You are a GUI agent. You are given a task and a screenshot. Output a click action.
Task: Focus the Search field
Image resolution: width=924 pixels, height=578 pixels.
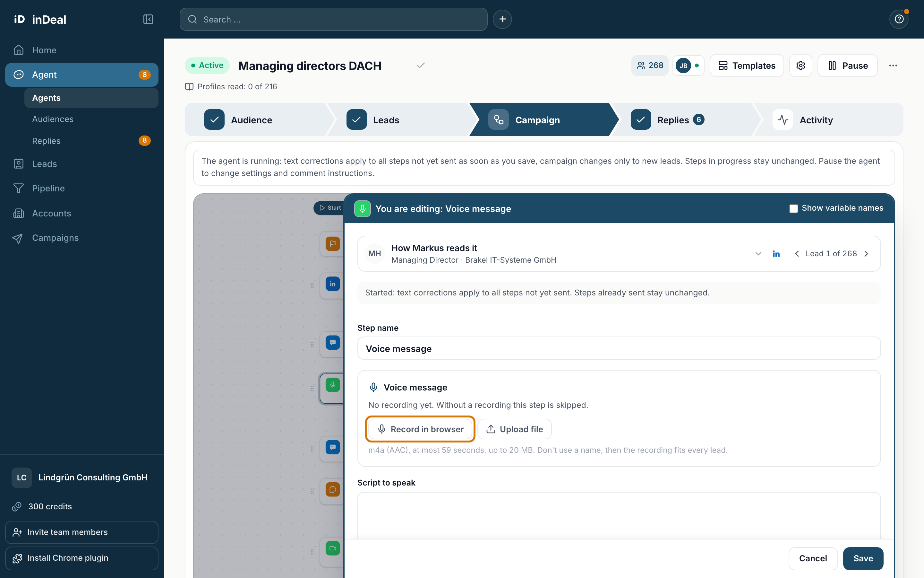pos(333,19)
